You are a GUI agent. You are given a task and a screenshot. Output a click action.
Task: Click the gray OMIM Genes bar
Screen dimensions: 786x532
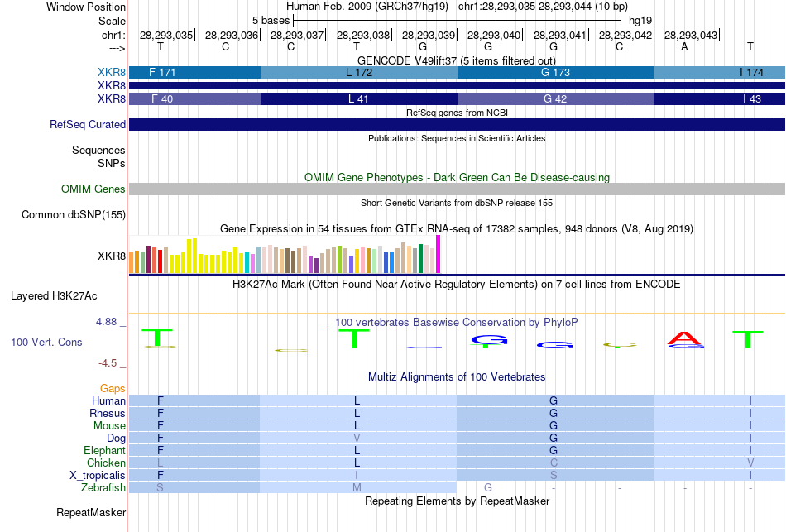click(457, 189)
